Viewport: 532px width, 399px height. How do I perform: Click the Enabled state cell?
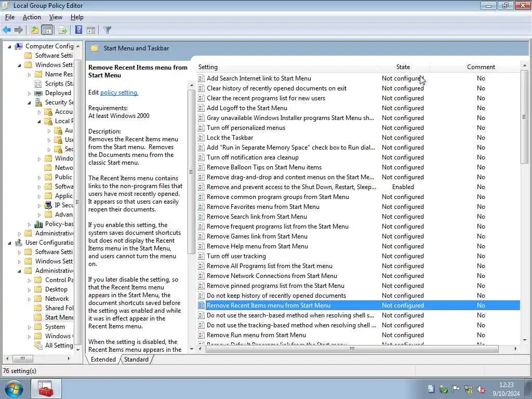coord(403,187)
